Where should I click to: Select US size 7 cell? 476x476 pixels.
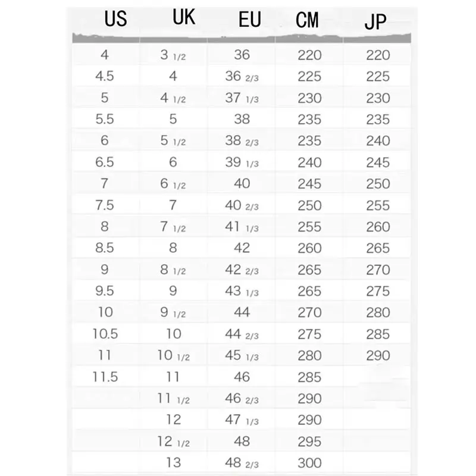coord(105,183)
